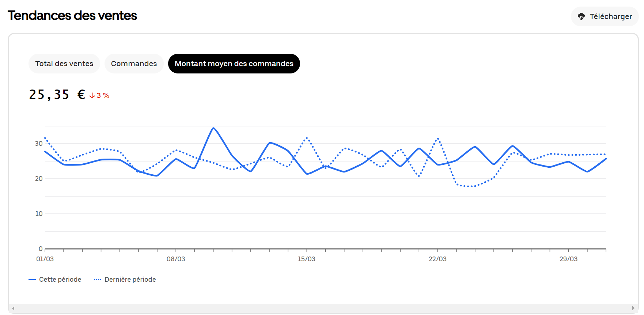Screen dimensions: 644x315
Task: Click the 29/03 date axis label
Action: point(568,259)
